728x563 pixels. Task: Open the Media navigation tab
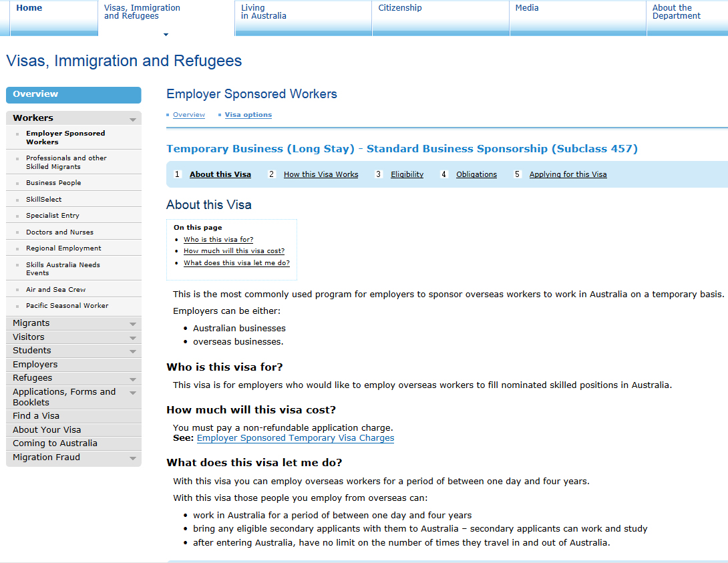(527, 8)
